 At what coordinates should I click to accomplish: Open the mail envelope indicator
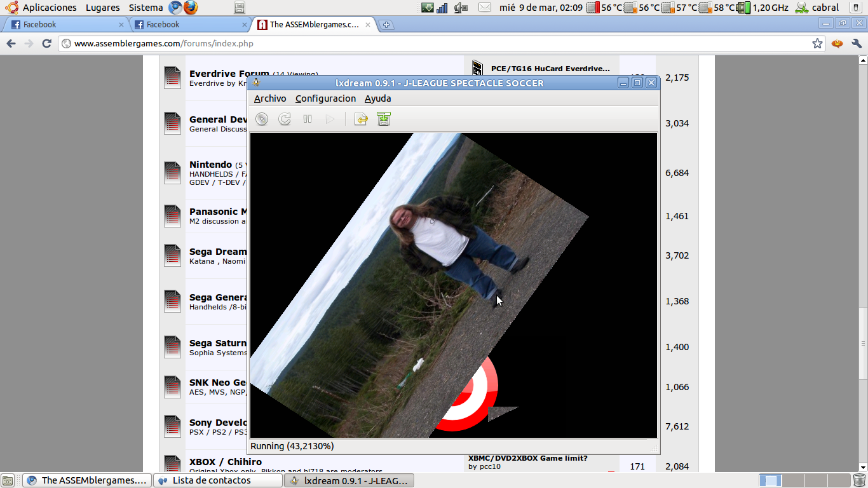point(485,8)
